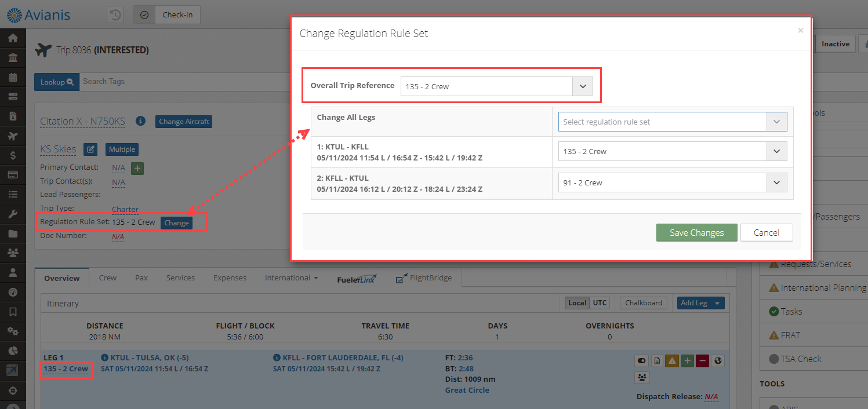Click the leg toggle switch icon button
Screen dimensions: 868x409
click(x=641, y=361)
